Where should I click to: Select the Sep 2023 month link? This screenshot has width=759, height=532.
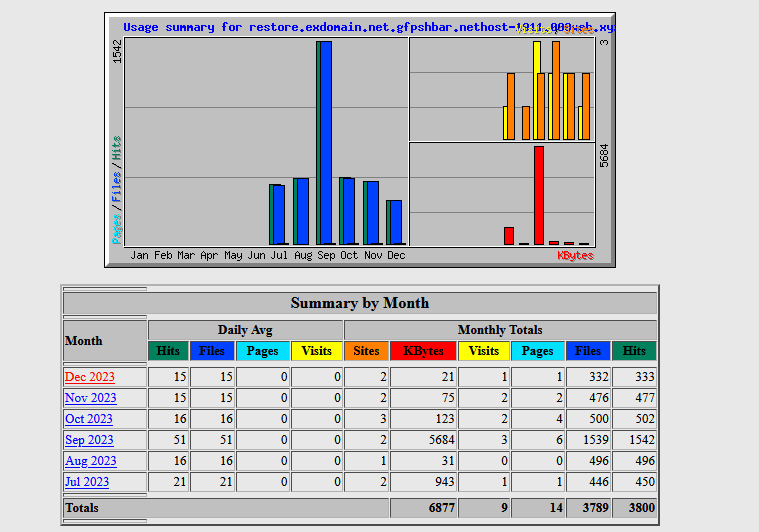(88, 440)
